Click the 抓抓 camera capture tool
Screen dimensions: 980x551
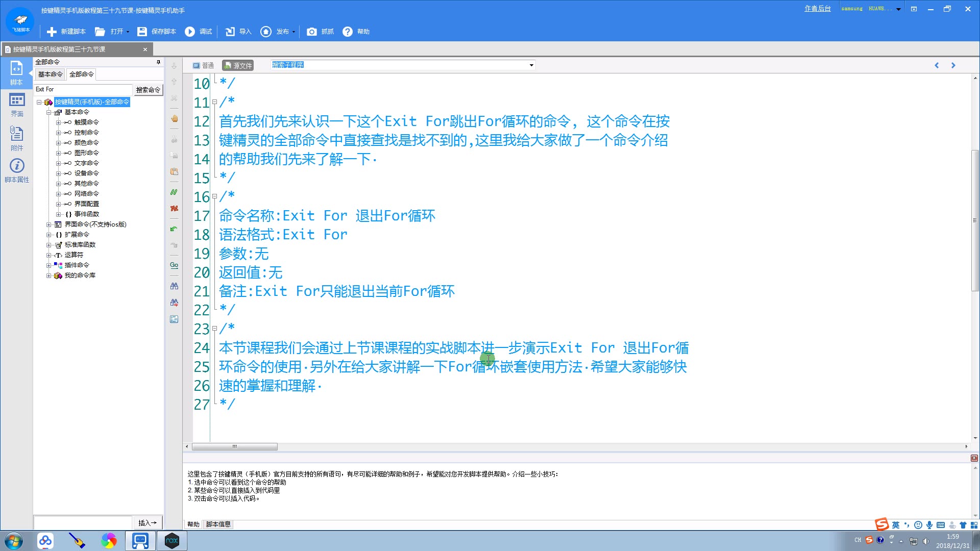point(320,32)
